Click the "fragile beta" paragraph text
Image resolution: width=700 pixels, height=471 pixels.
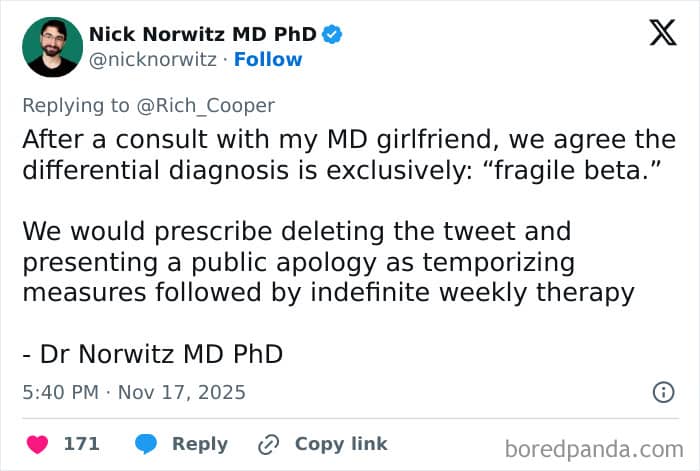point(349,154)
